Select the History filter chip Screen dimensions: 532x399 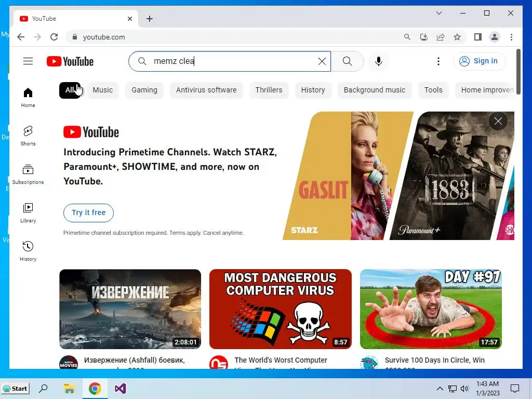click(313, 90)
